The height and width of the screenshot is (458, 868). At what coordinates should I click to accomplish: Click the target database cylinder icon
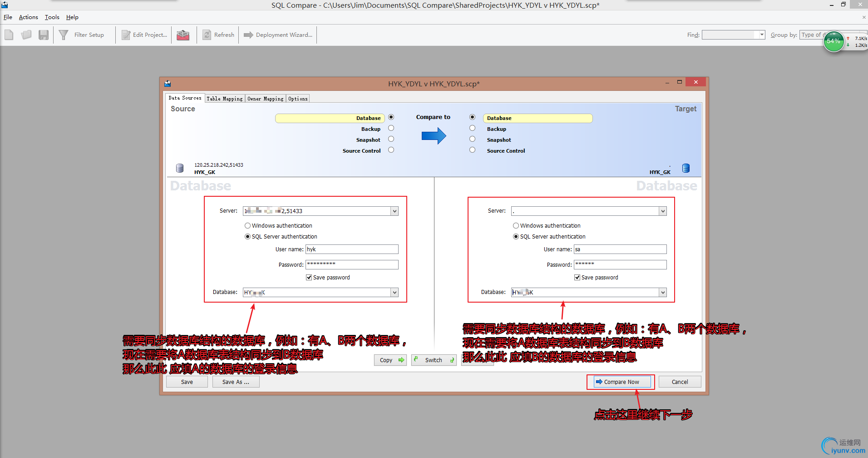686,168
